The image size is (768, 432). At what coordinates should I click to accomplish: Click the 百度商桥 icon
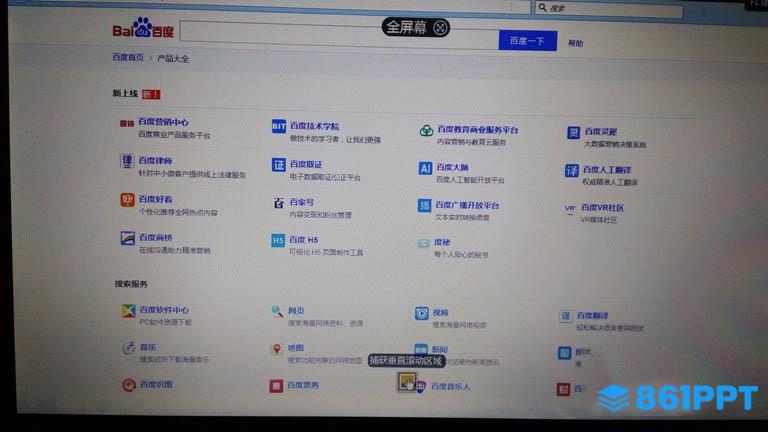127,239
